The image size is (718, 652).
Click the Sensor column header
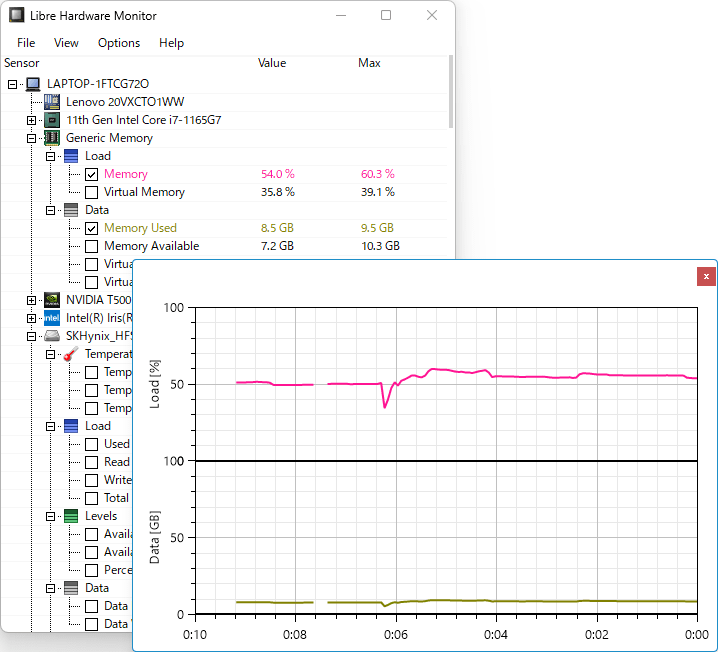tap(22, 63)
